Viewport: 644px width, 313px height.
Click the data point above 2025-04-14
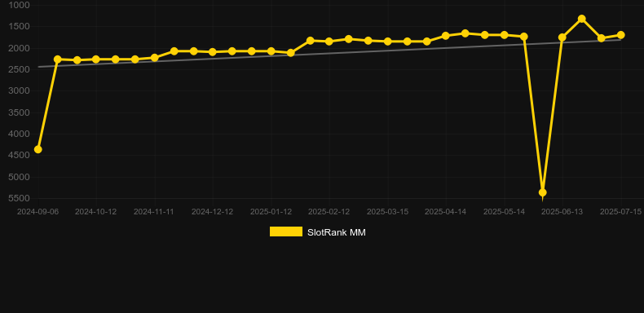pos(446,36)
